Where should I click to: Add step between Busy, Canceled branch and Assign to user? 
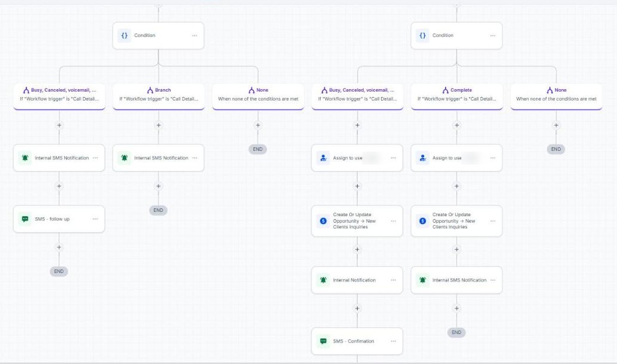click(357, 125)
